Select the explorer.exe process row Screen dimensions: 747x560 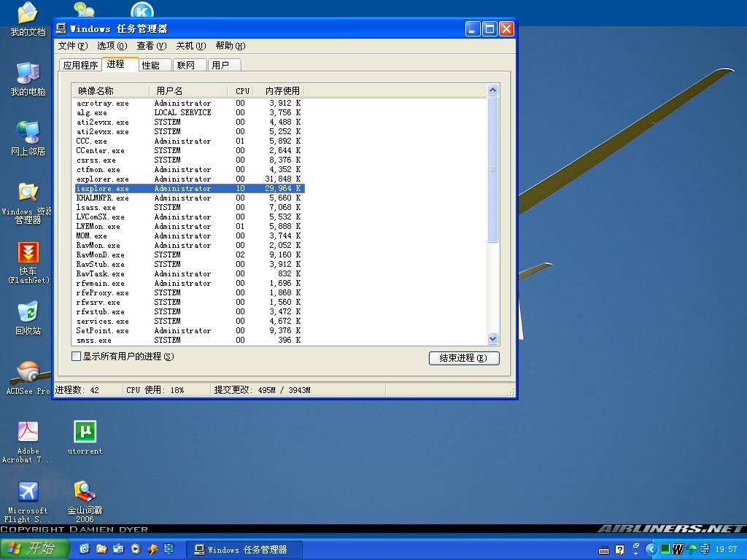tap(190, 179)
